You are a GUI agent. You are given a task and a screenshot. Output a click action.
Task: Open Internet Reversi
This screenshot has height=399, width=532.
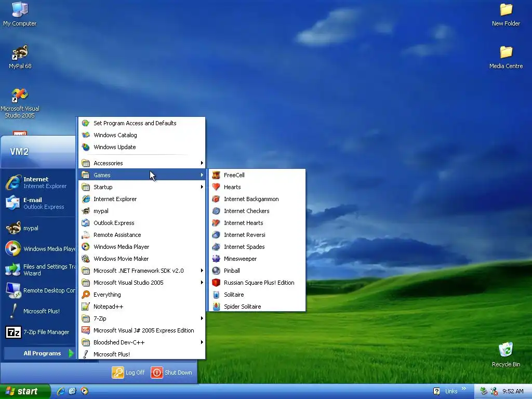click(x=257, y=235)
